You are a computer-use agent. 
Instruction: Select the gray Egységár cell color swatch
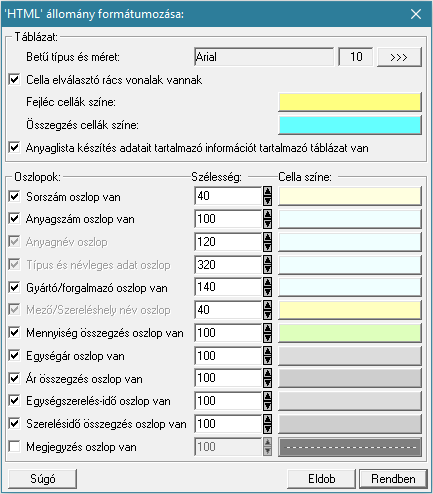[350, 355]
